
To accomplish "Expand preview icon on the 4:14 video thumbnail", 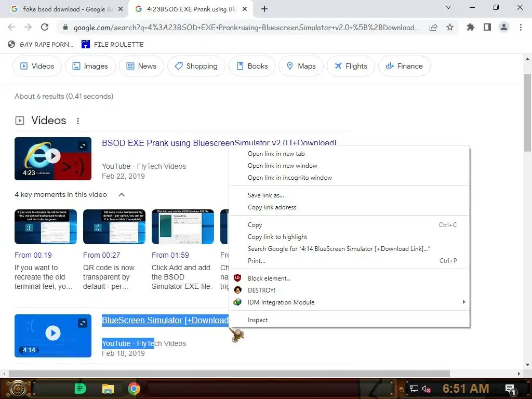I will tap(83, 323).
